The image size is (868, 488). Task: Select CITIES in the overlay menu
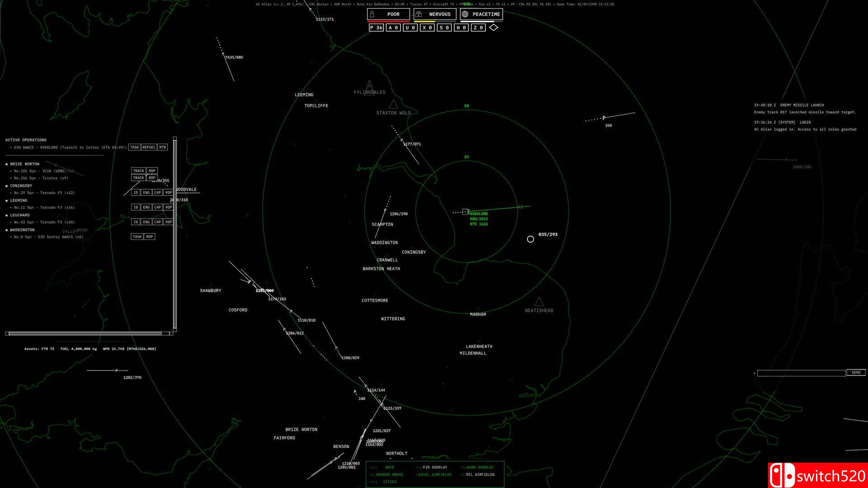coord(390,482)
